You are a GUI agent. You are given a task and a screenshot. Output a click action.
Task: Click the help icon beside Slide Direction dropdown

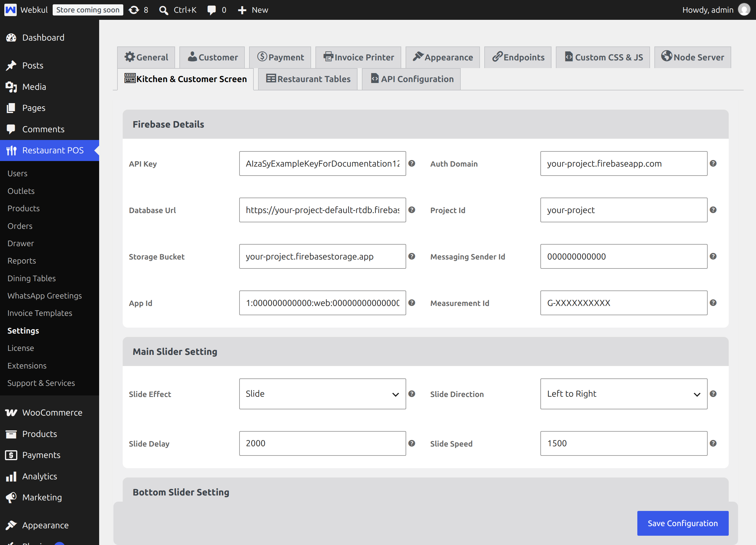[x=713, y=394]
